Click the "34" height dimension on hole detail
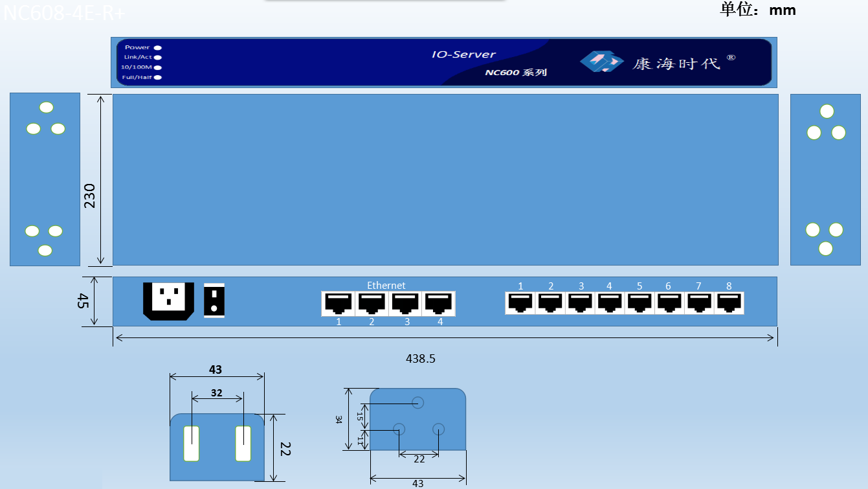Image resolution: width=868 pixels, height=489 pixels. 339,420
